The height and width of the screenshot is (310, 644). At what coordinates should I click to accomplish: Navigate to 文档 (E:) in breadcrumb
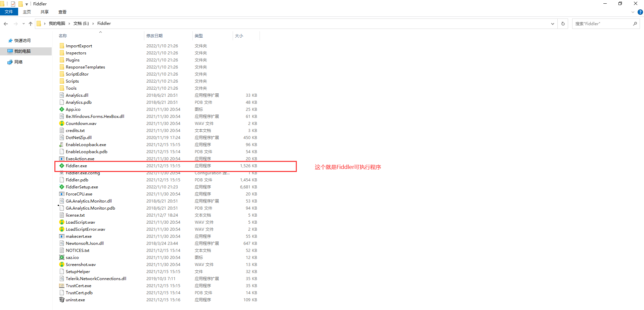click(81, 24)
